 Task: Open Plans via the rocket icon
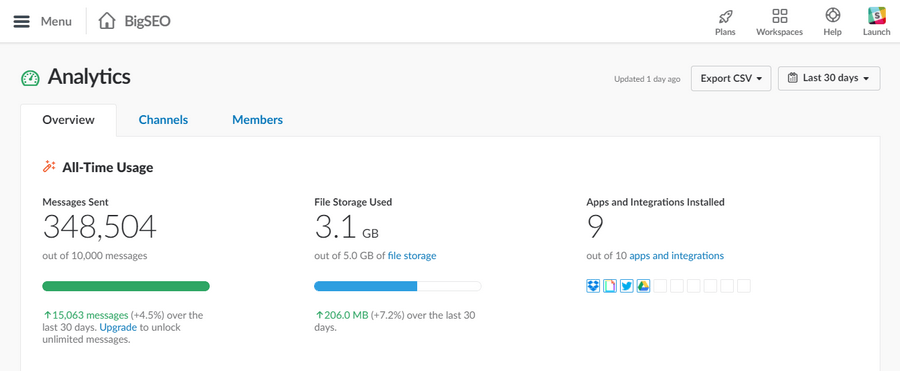tap(726, 16)
